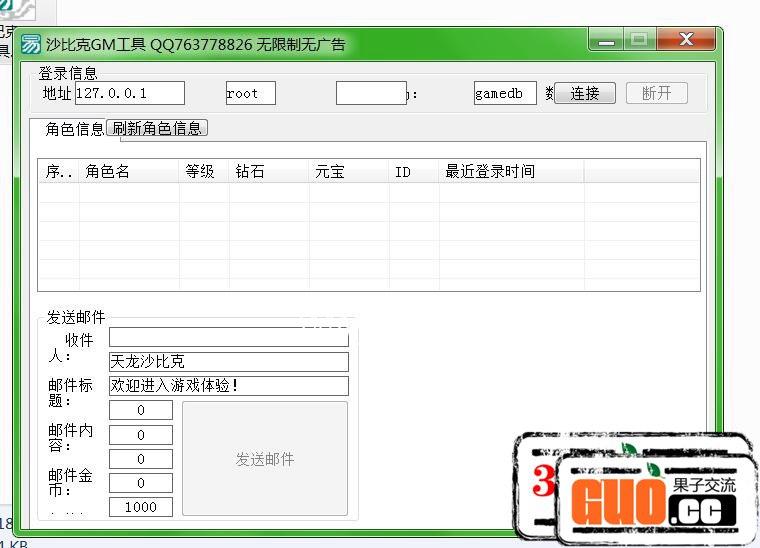This screenshot has width=760, height=548.
Task: Click the 欢迎进入游戏体验! mail title field
Action: click(x=228, y=386)
